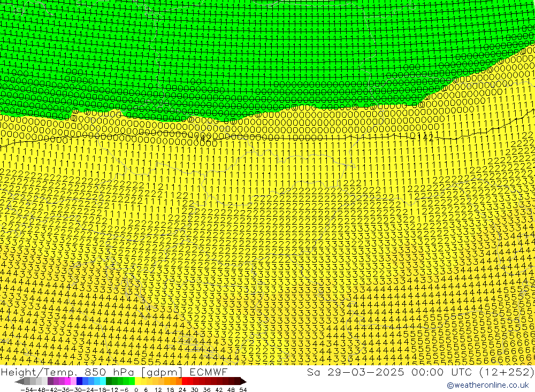Click the "18" legend value
Screen dimensions: 535x392
coord(170,390)
